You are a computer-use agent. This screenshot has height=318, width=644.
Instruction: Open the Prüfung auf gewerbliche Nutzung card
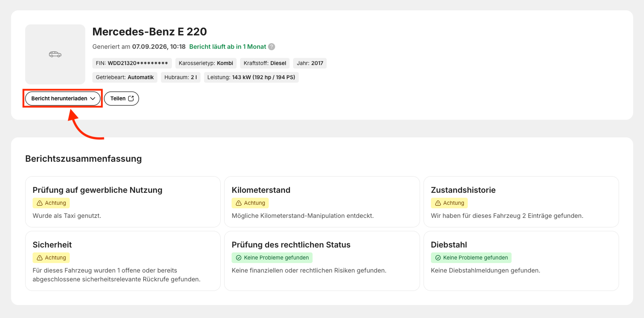click(x=123, y=202)
